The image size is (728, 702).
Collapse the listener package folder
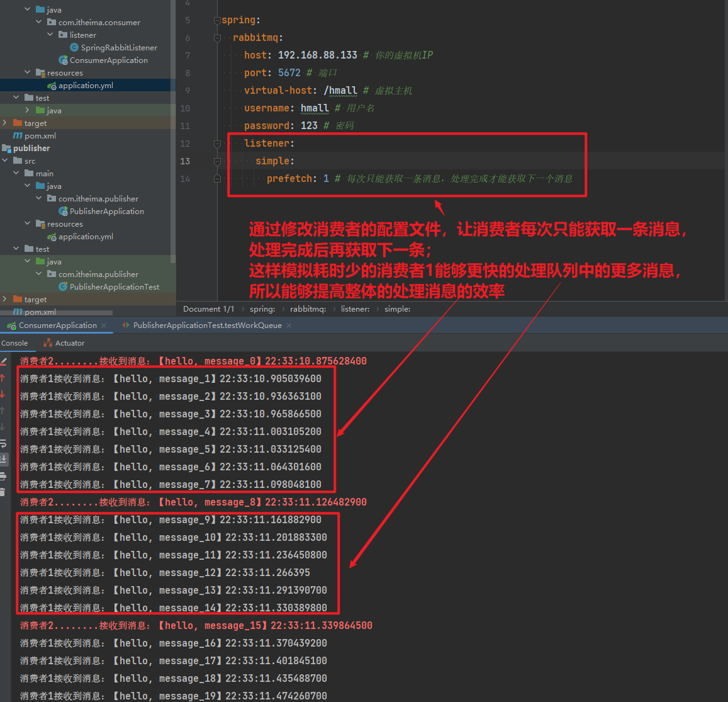tap(50, 35)
